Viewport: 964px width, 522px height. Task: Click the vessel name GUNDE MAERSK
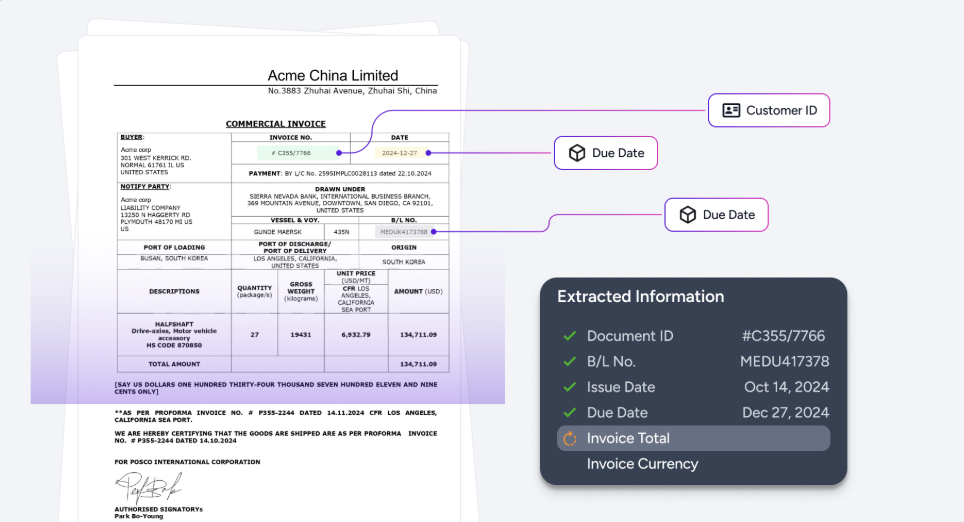point(277,232)
